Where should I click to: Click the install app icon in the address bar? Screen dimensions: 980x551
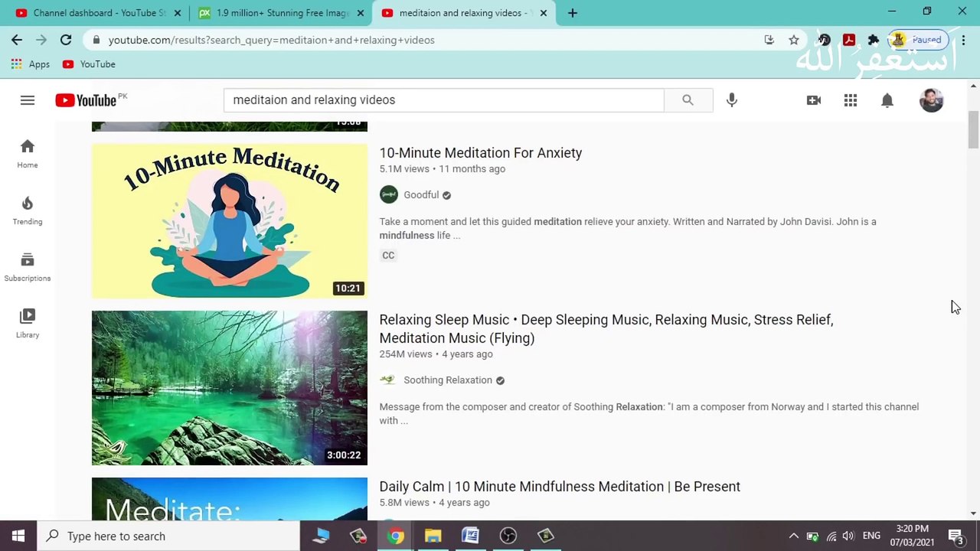pos(769,40)
